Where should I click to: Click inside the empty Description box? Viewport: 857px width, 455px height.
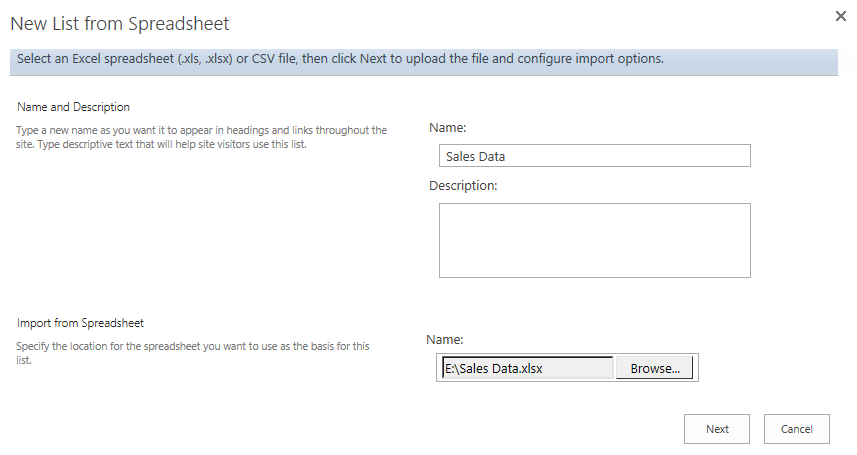tap(595, 241)
